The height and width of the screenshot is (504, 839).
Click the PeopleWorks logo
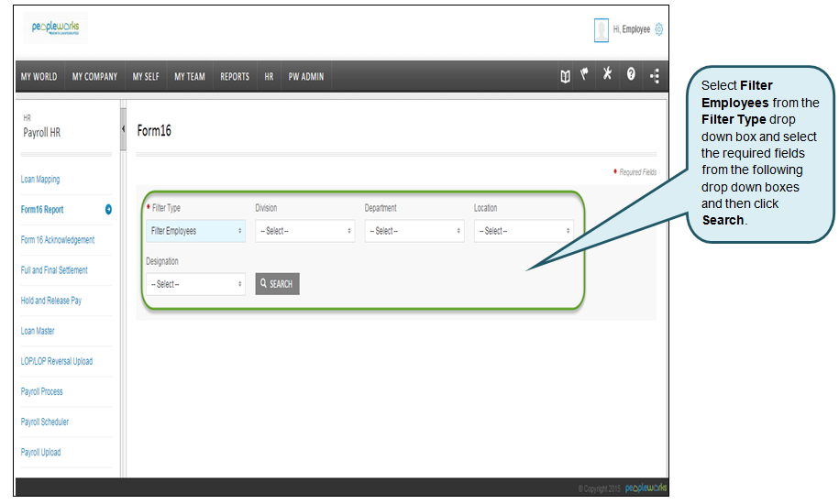pyautogui.click(x=56, y=28)
